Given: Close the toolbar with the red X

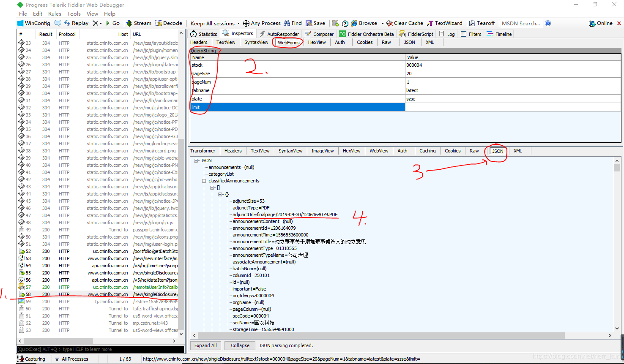Looking at the screenshot, I should tap(619, 23).
